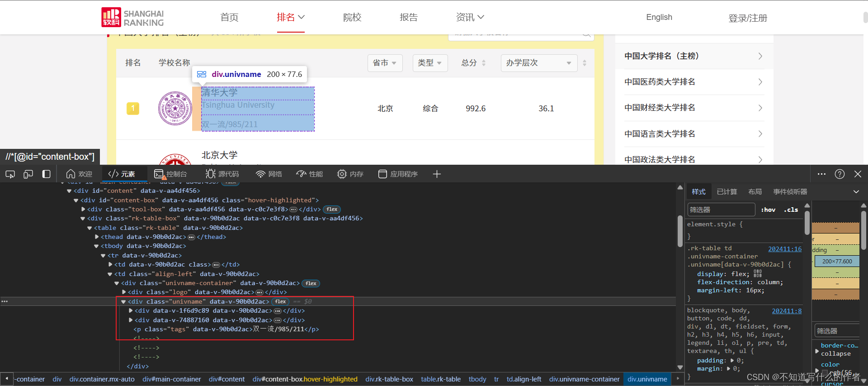Open the 资讯 navigation dropdown

[470, 17]
